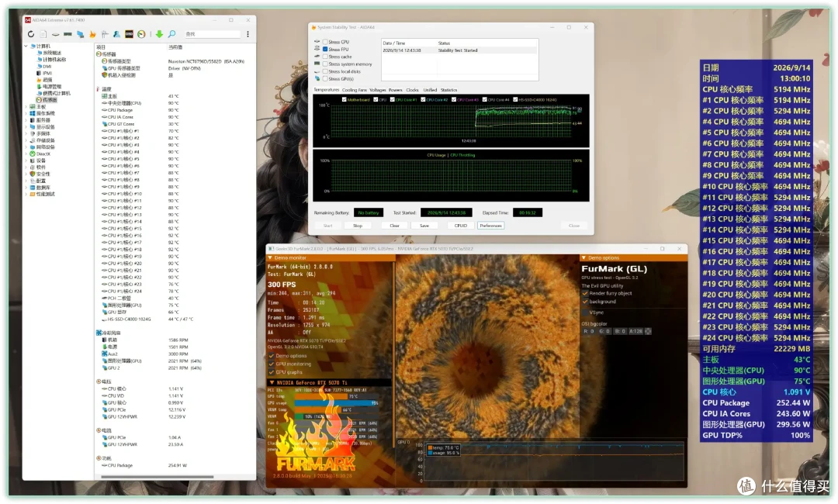Uncheck GPU monitoring in FurMark
The width and height of the screenshot is (838, 504).
pos(272,364)
